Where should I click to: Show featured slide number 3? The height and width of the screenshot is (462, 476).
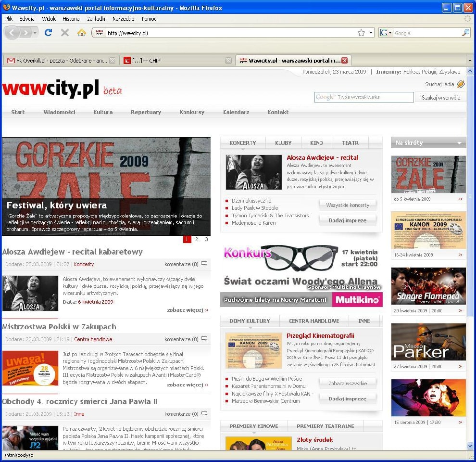206,240
